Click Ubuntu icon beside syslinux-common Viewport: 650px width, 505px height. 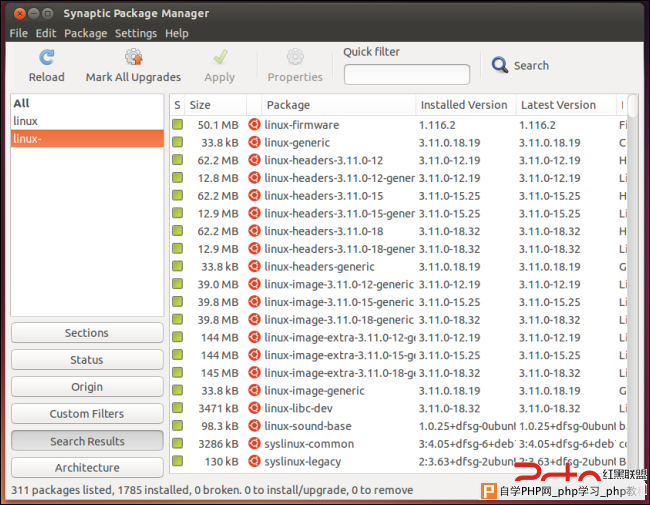pyautogui.click(x=254, y=444)
